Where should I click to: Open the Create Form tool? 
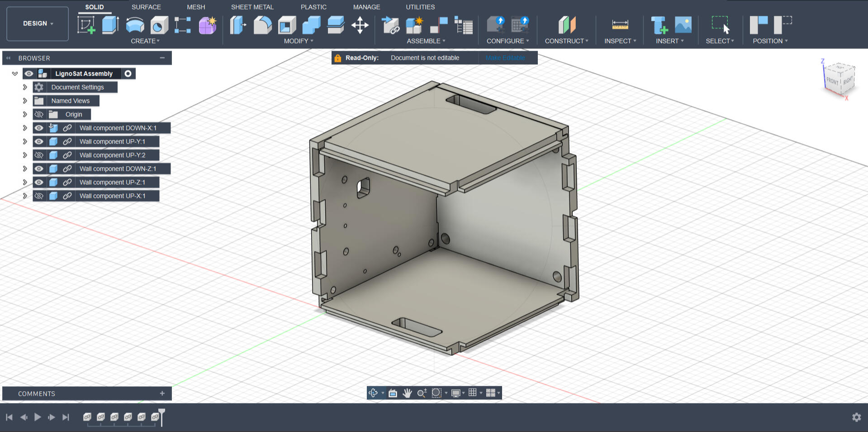(207, 25)
